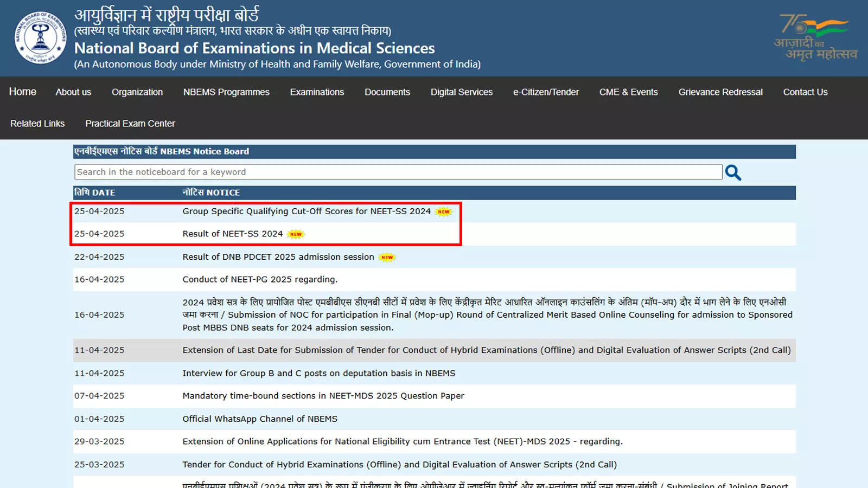868x488 pixels.
Task: Click date 25-03-2025
Action: pyautogui.click(x=99, y=465)
